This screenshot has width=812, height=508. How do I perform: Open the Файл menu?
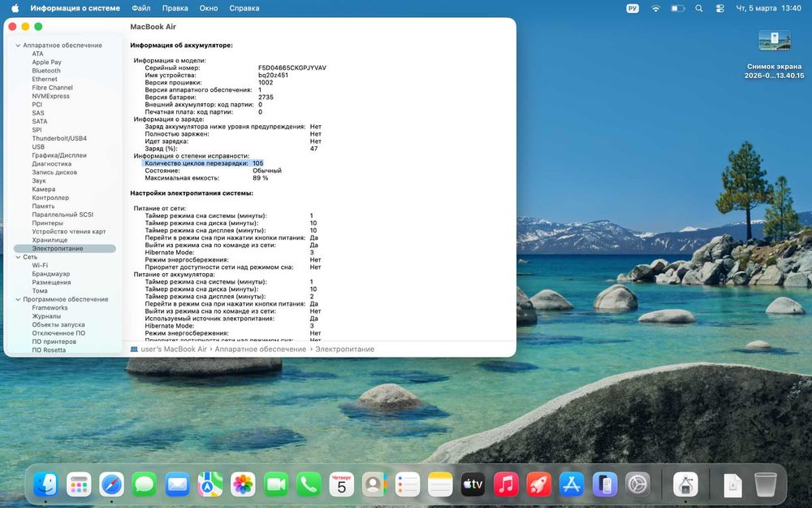click(140, 8)
